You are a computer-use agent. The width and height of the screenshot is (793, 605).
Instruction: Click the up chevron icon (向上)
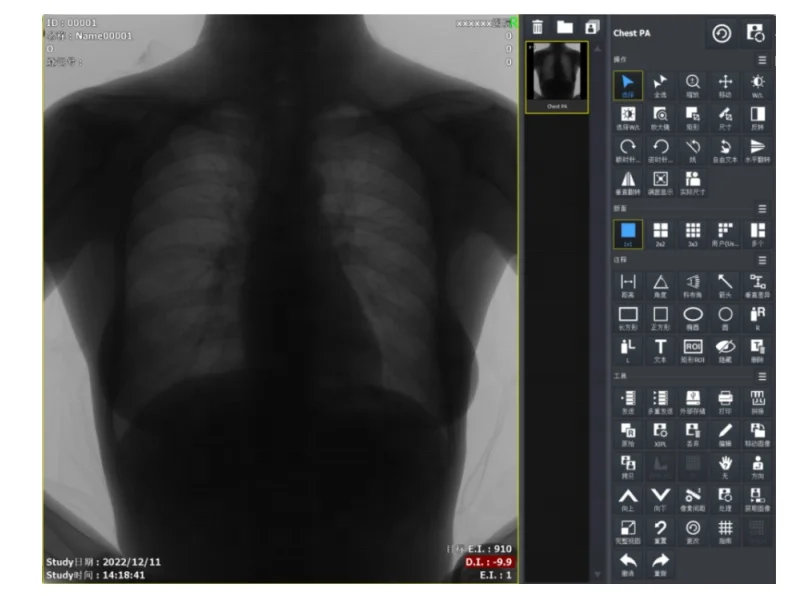click(628, 499)
